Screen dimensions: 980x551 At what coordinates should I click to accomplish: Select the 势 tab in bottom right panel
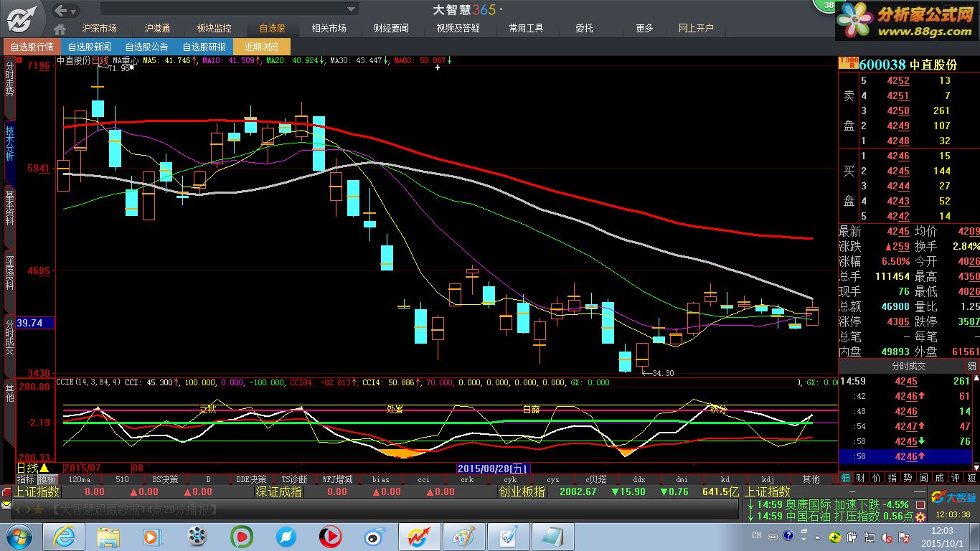point(908,478)
